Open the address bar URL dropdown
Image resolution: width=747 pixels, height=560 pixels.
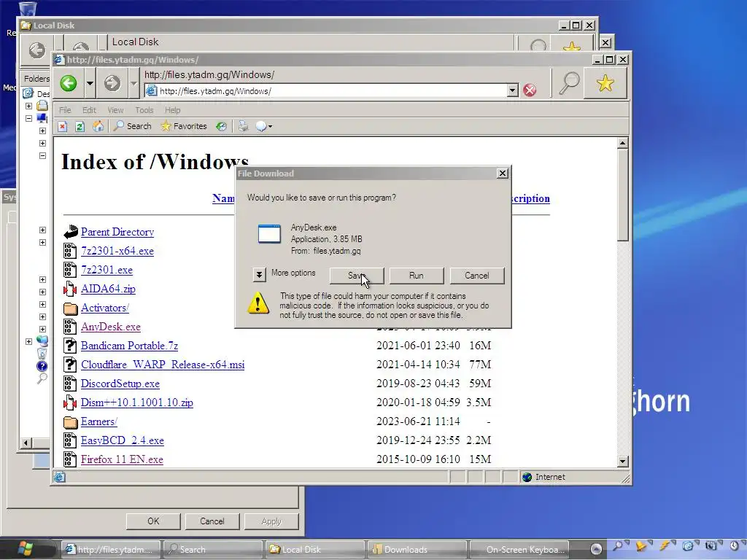[513, 90]
